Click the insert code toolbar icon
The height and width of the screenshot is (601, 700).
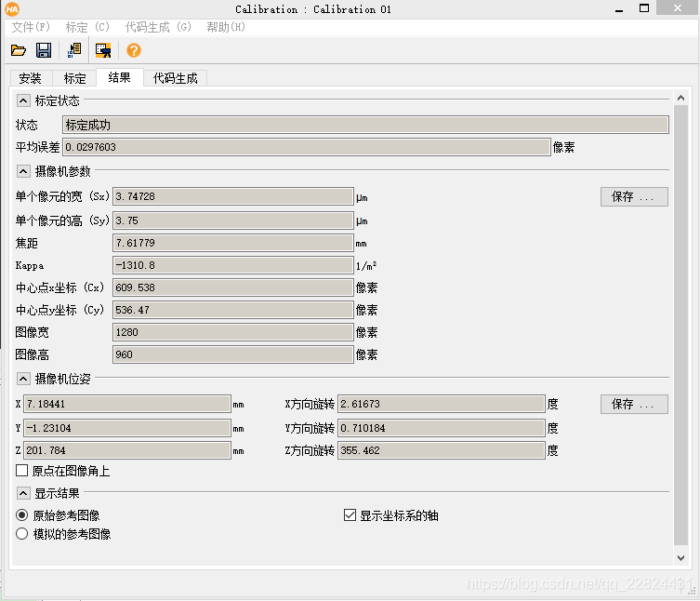click(x=74, y=50)
